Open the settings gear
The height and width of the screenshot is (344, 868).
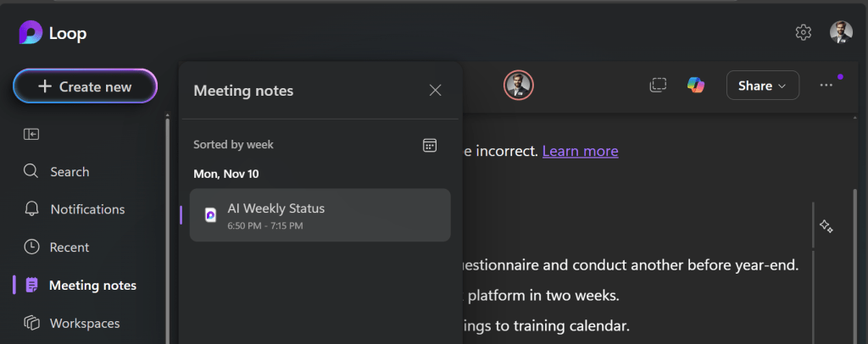pos(803,32)
